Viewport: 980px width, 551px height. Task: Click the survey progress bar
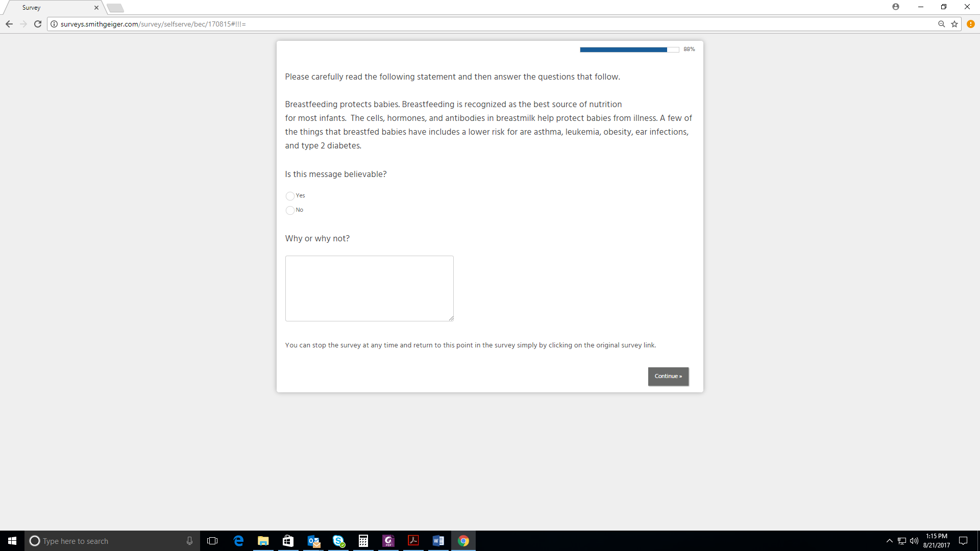coord(629,49)
